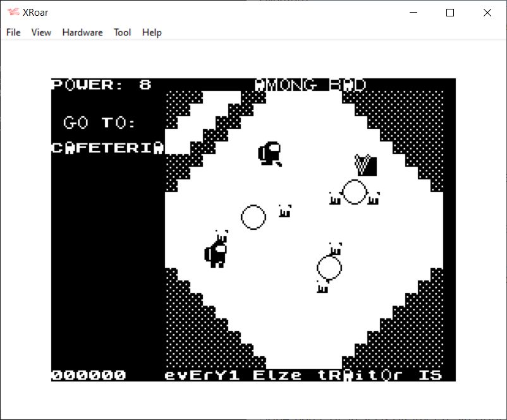Close the XRoar window
The image size is (507, 420).
coord(487,13)
